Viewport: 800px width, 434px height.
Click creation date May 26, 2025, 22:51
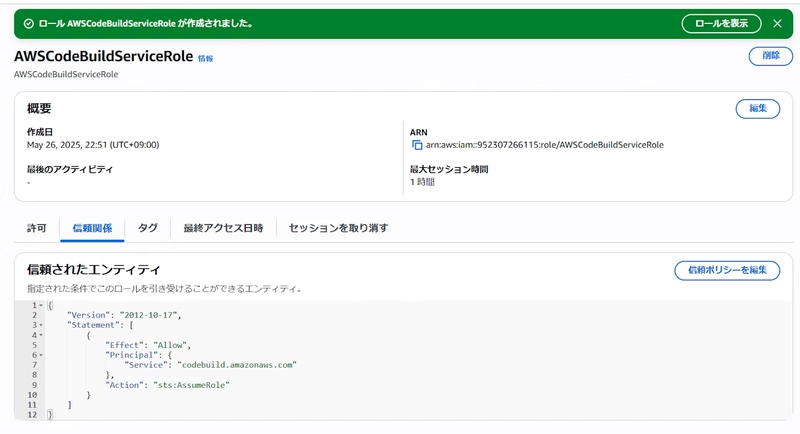coord(93,145)
